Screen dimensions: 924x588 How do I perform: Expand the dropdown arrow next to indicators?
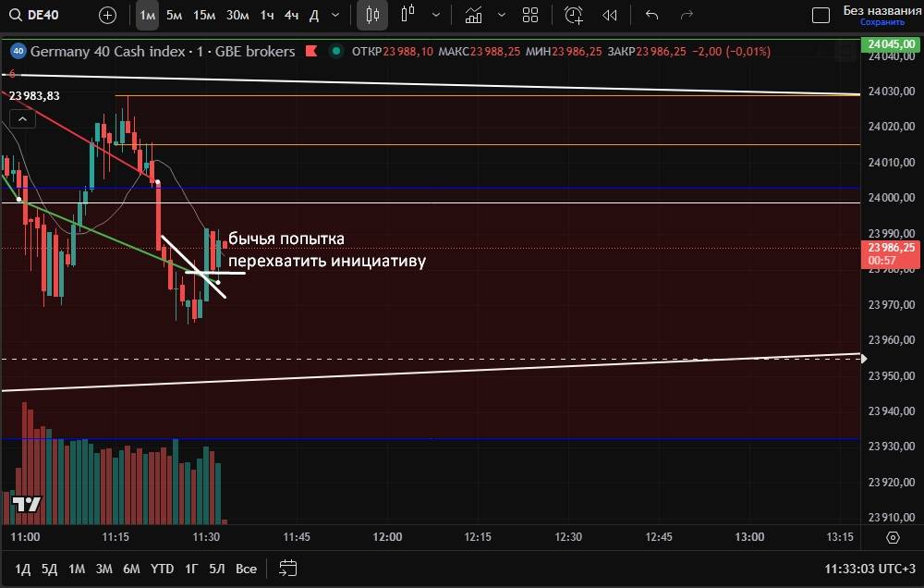pyautogui.click(x=502, y=15)
